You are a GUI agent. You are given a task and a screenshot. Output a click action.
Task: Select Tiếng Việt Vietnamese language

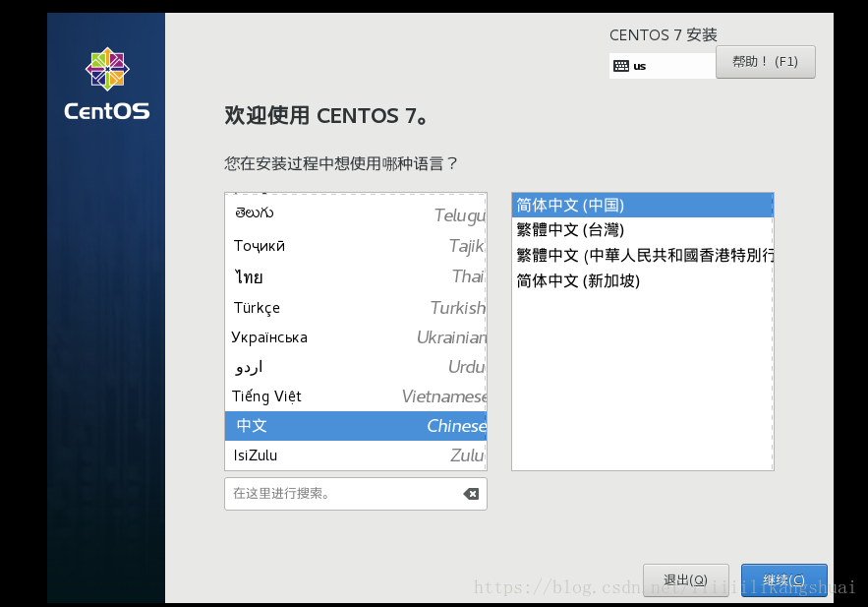tap(356, 396)
